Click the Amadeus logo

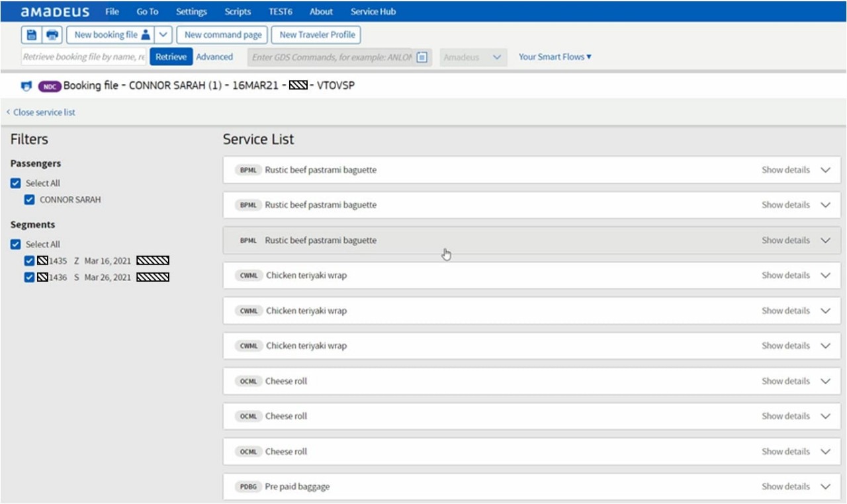point(55,11)
